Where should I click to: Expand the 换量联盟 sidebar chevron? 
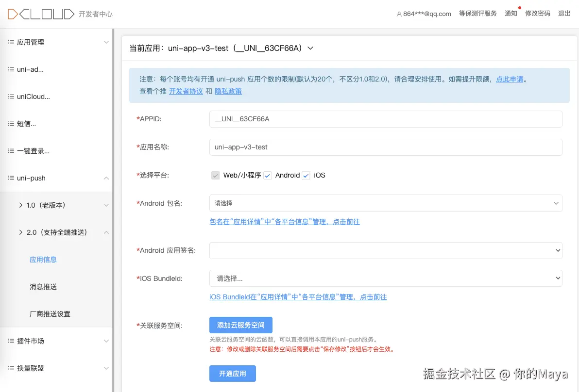click(x=106, y=368)
